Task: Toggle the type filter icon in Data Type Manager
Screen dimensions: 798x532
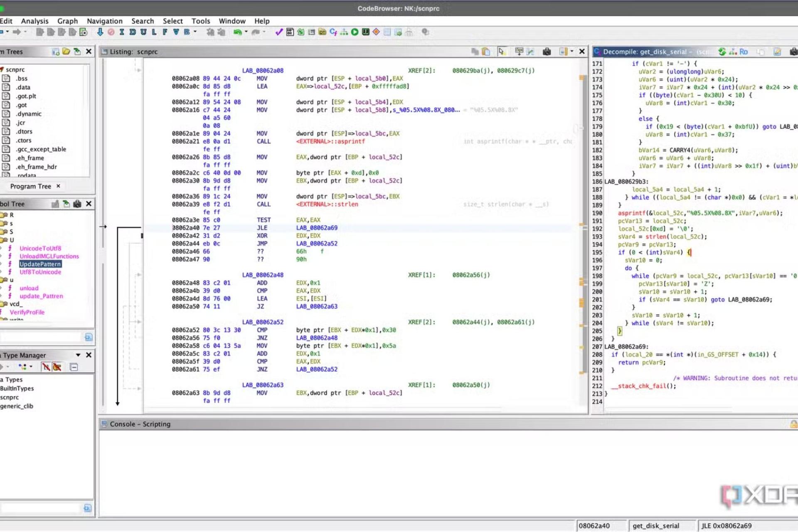Action: click(x=46, y=367)
